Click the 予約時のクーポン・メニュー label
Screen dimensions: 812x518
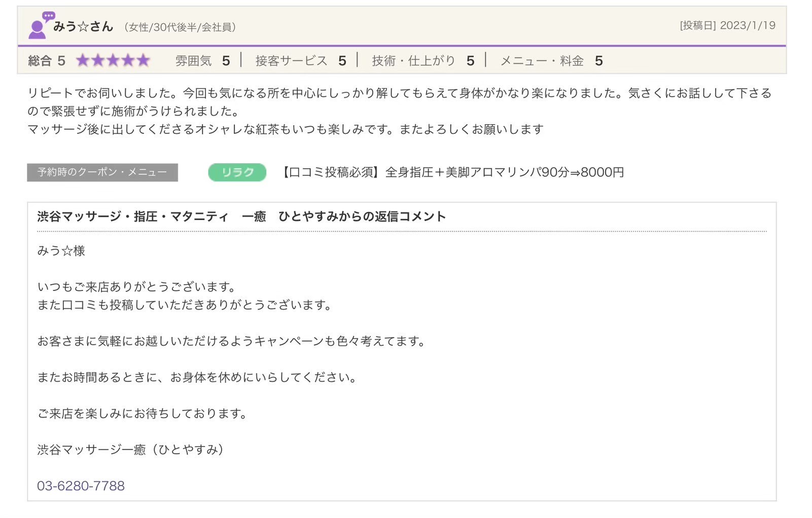[102, 172]
